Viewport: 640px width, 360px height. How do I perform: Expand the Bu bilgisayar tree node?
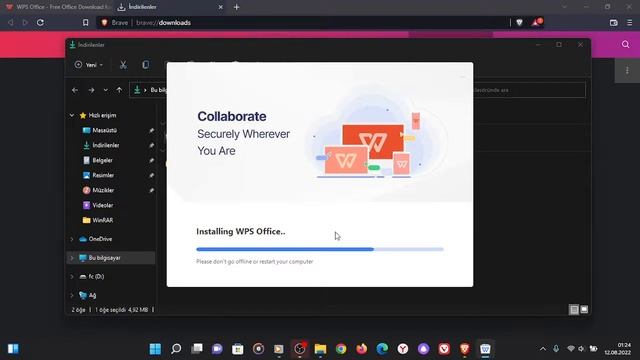click(x=72, y=258)
